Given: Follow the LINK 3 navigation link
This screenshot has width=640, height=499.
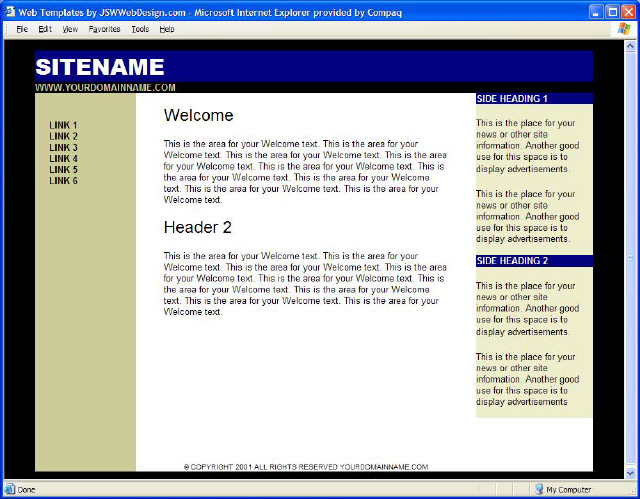Looking at the screenshot, I should [63, 147].
